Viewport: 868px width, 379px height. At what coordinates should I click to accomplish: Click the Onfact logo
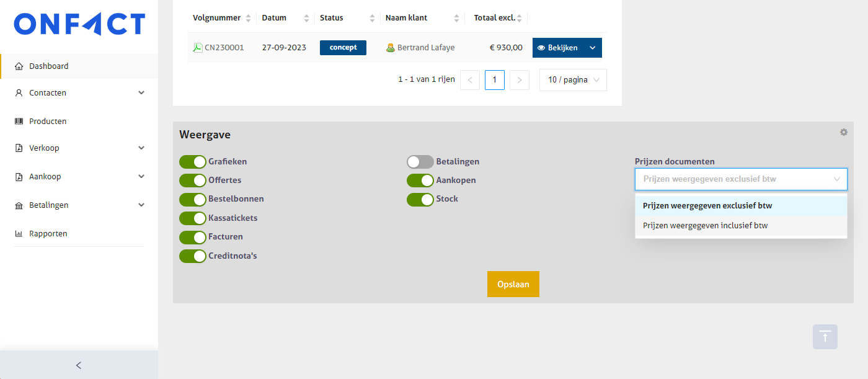79,24
